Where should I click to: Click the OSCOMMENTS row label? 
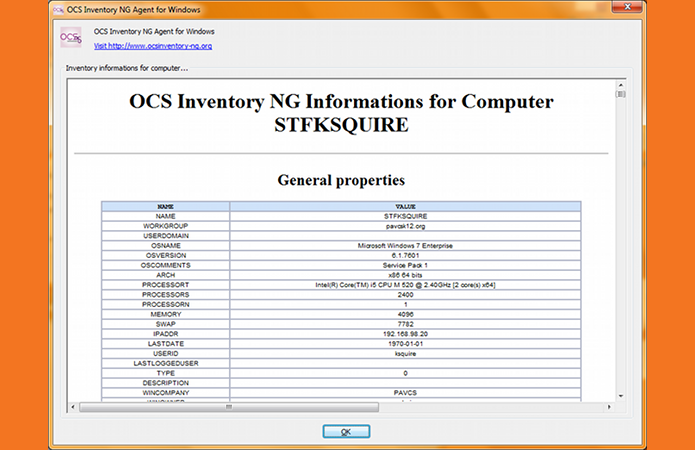(x=165, y=265)
